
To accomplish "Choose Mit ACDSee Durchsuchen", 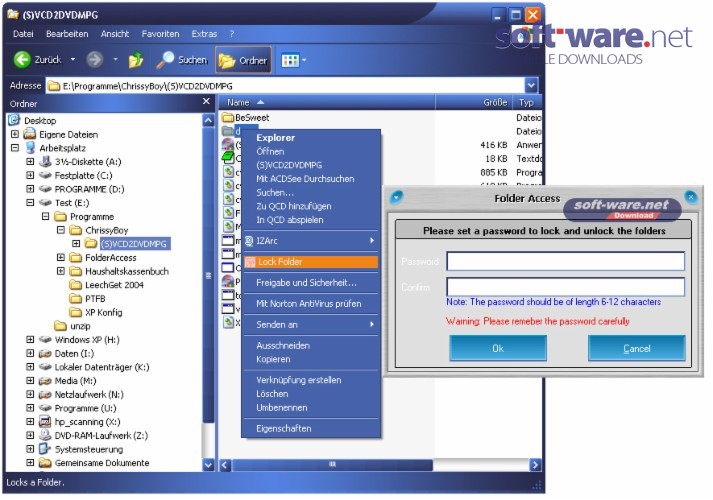I will (x=305, y=179).
